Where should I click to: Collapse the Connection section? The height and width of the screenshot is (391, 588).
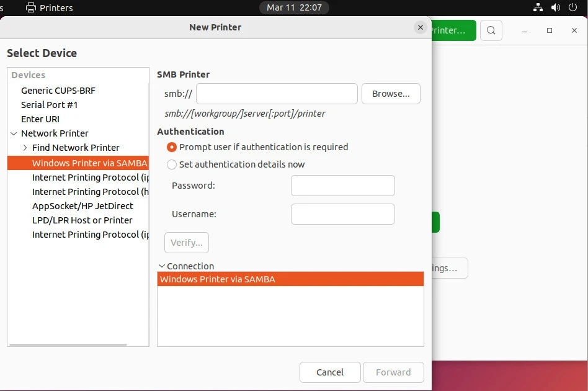162,266
